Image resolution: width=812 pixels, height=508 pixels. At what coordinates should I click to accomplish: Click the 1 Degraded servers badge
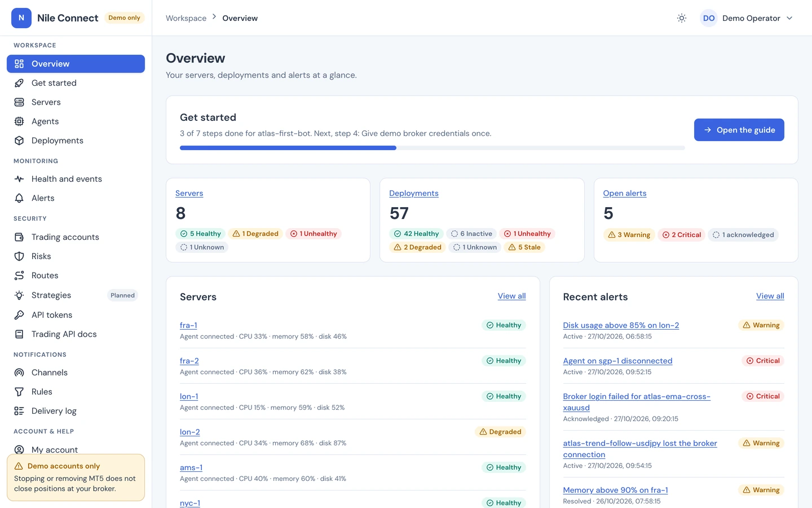pyautogui.click(x=256, y=234)
